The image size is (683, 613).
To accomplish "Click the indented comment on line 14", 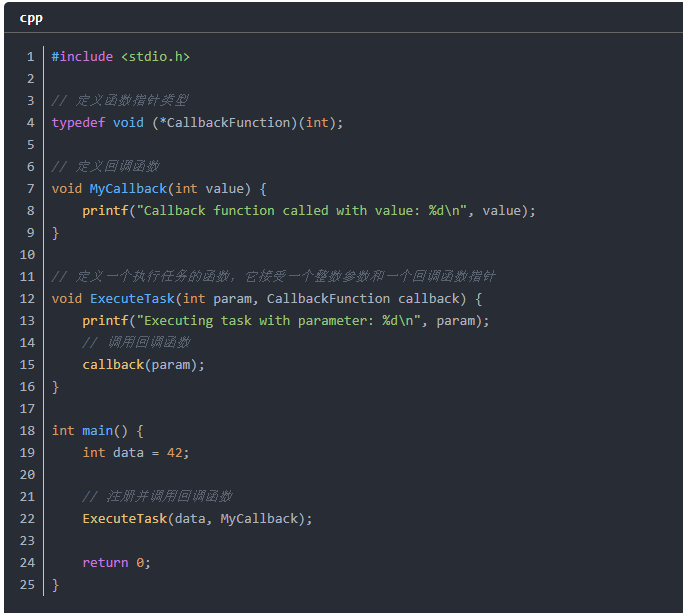I will (136, 342).
